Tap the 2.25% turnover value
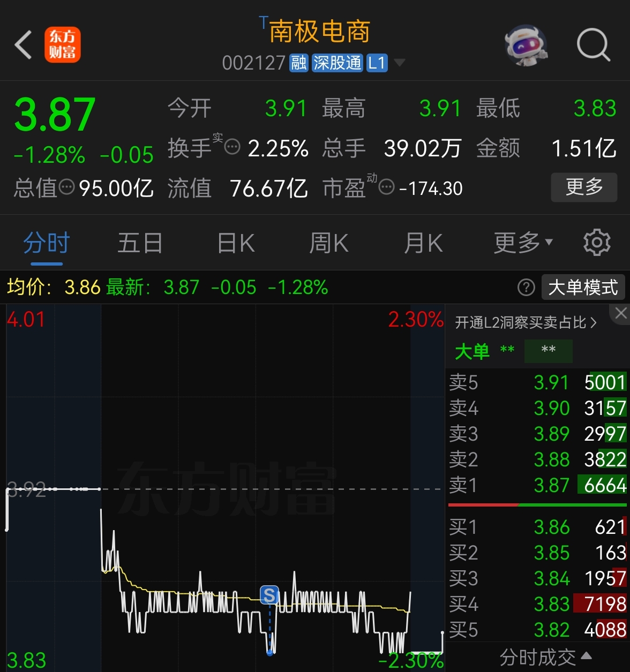The image size is (630, 672). pos(278,148)
